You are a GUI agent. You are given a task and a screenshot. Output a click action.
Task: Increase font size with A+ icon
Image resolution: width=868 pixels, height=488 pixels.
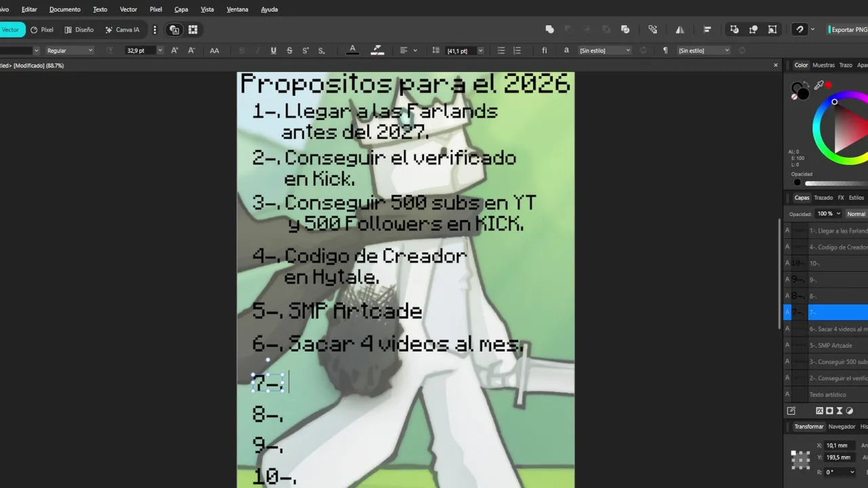tap(174, 50)
